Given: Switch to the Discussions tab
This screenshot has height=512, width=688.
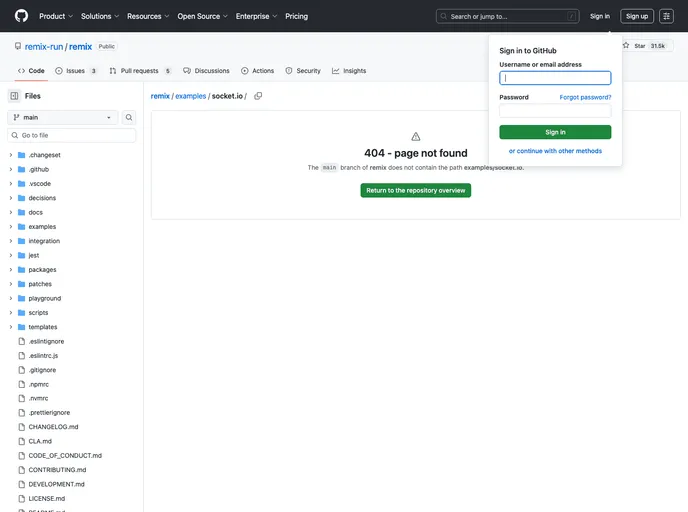Looking at the screenshot, I should coord(206,71).
